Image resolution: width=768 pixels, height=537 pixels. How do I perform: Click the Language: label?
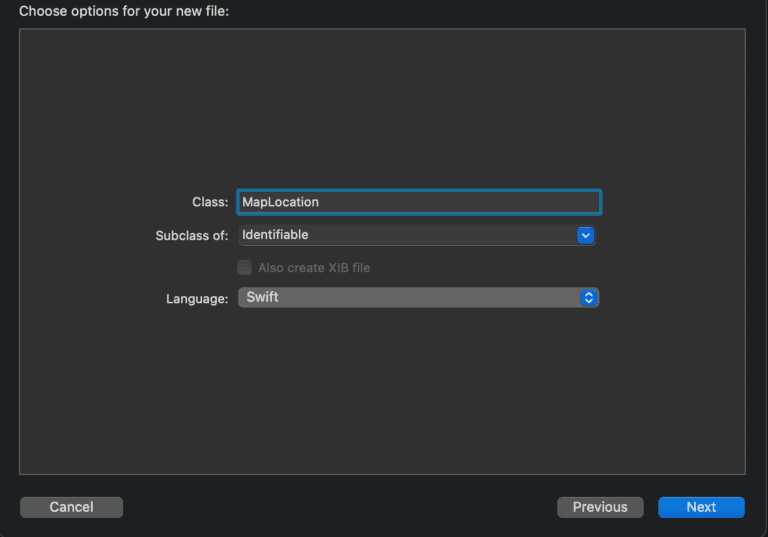tap(197, 298)
